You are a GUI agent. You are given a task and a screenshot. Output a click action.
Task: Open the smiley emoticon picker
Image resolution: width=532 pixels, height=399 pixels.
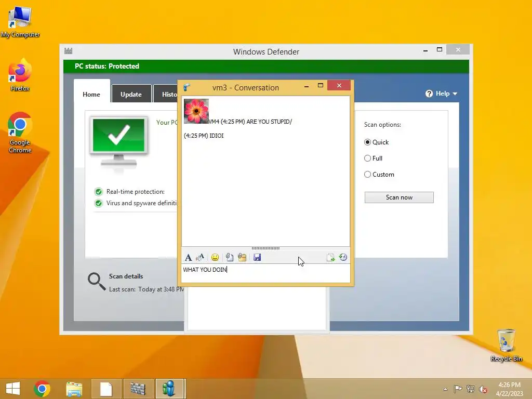215,258
